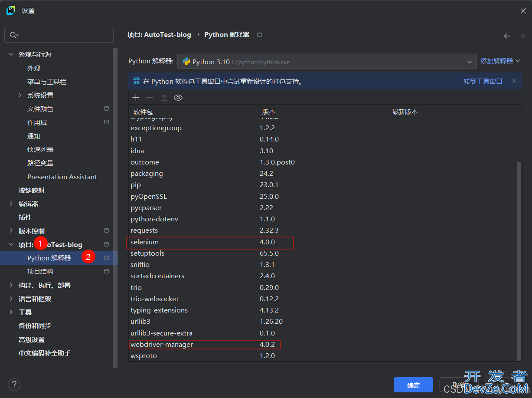Image resolution: width=532 pixels, height=398 pixels.
Task: Navigate back with left arrow
Action: pyautogui.click(x=507, y=36)
